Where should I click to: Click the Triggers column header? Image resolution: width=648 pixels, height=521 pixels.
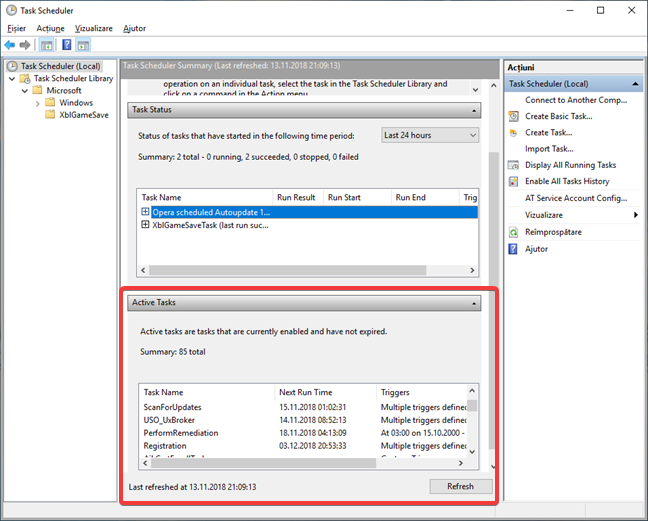click(422, 393)
